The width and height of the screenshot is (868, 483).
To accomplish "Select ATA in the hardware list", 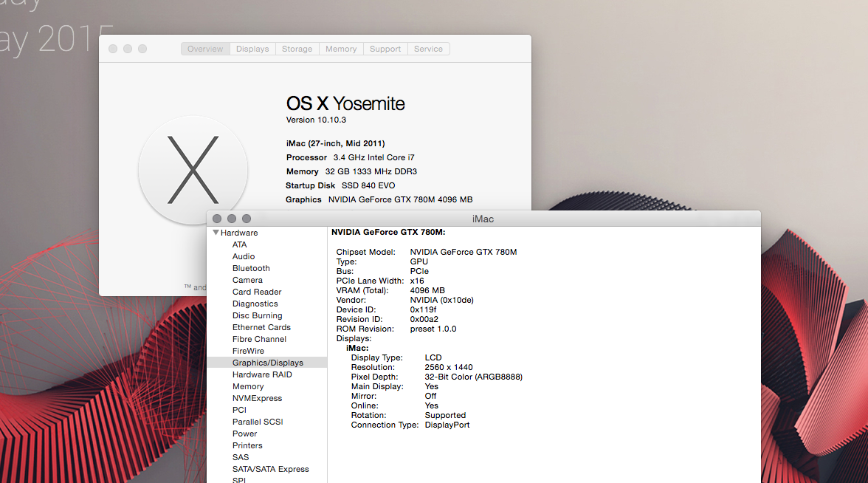I will (x=240, y=245).
